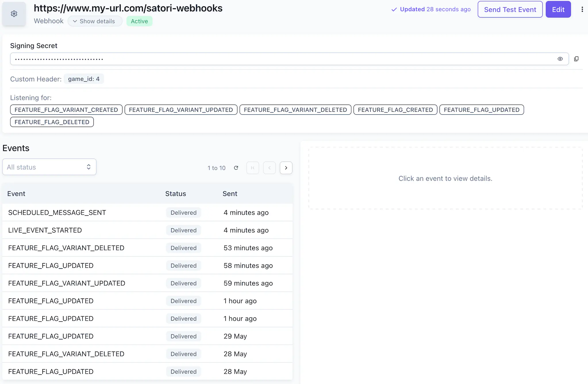The height and width of the screenshot is (384, 588).
Task: Click the Updated 28 seconds ago status
Action: tap(431, 9)
